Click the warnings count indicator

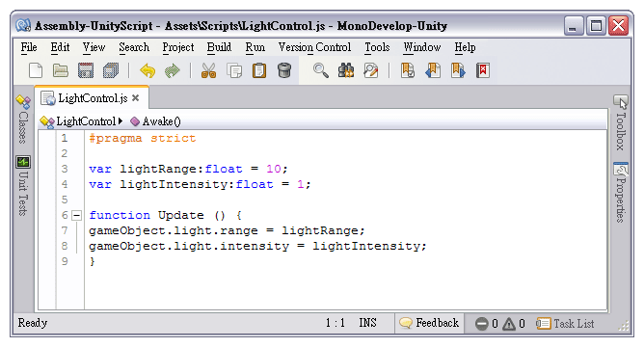pyautogui.click(x=514, y=324)
